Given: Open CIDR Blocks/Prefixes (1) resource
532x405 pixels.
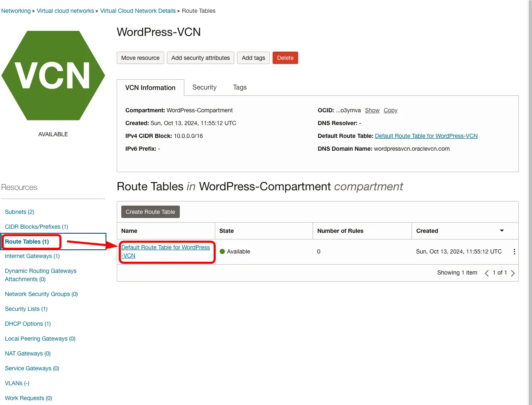Looking at the screenshot, I should 36,227.
